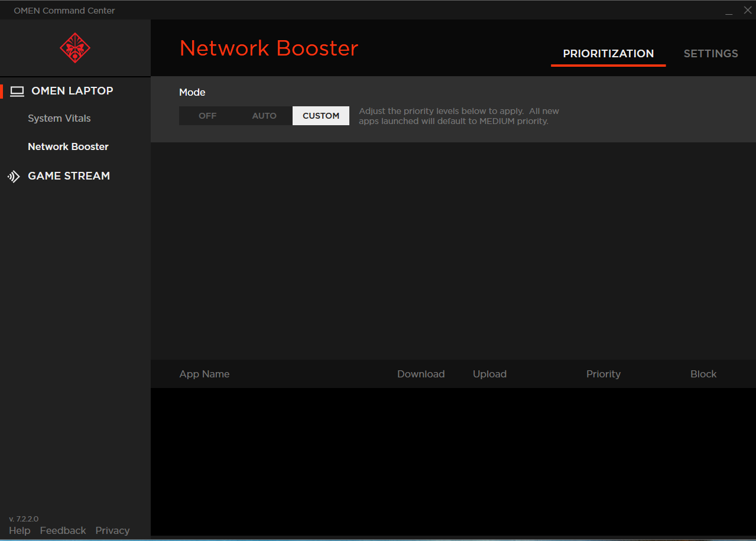The height and width of the screenshot is (541, 756).
Task: Select the laptop icon beside OMEN LAPTOP
Action: coord(17,90)
